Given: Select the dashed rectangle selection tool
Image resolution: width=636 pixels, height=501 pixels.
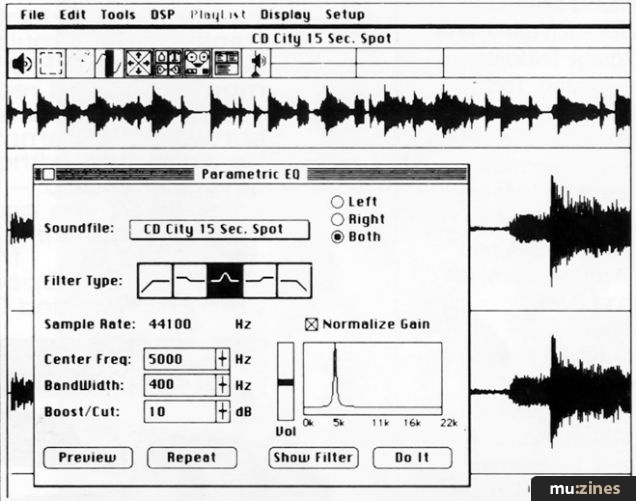Looking at the screenshot, I should coord(51,63).
